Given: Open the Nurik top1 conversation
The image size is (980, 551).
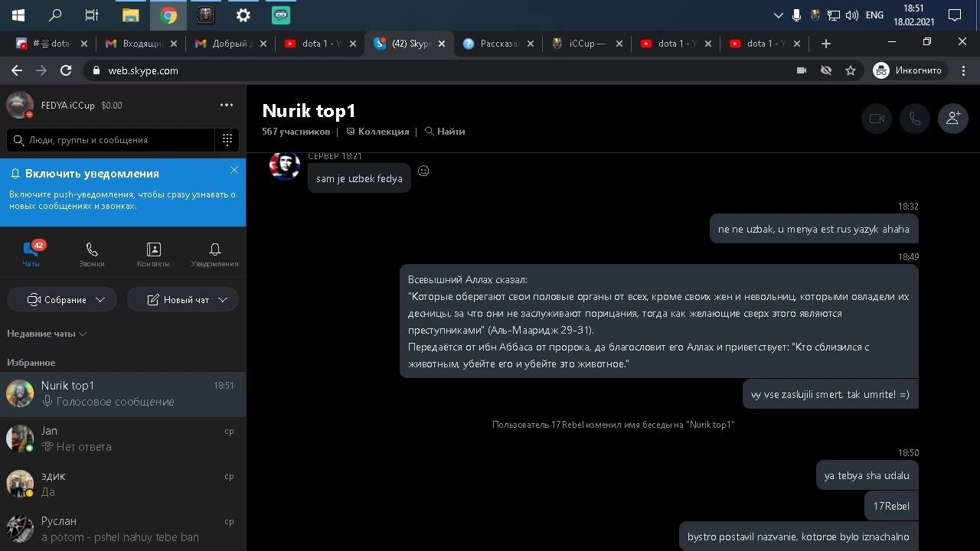Looking at the screenshot, I should click(x=122, y=393).
